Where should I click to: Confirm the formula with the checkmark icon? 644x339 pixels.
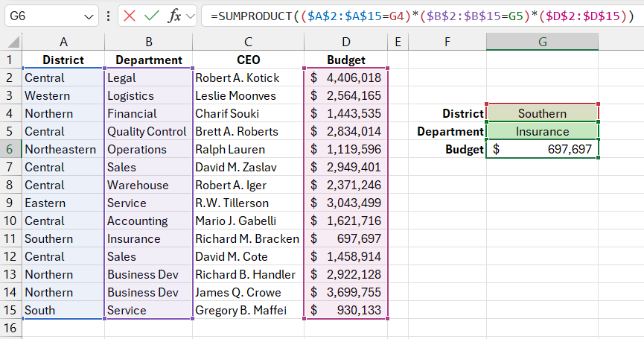point(152,16)
